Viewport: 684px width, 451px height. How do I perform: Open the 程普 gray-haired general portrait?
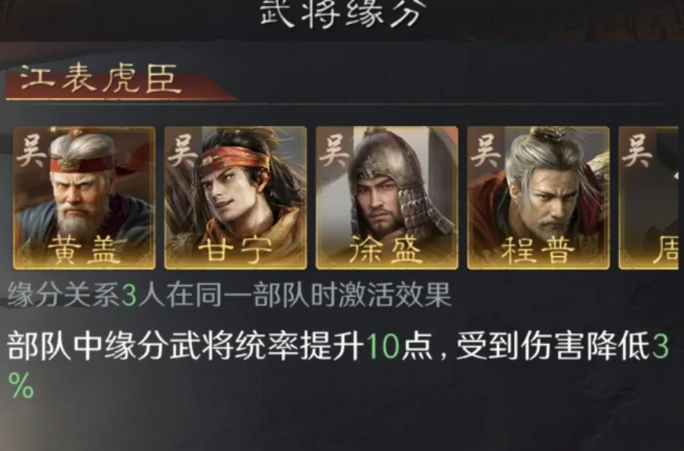[x=538, y=198]
